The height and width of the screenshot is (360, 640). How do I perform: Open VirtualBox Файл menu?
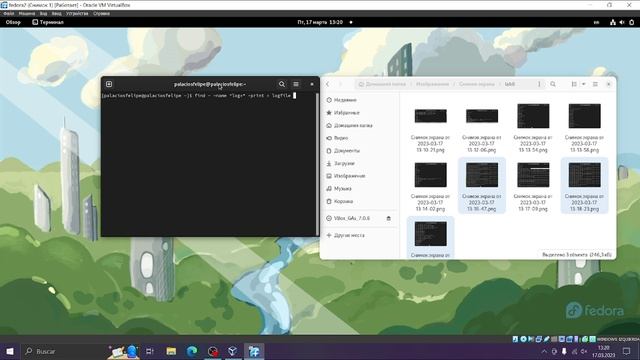click(9, 13)
